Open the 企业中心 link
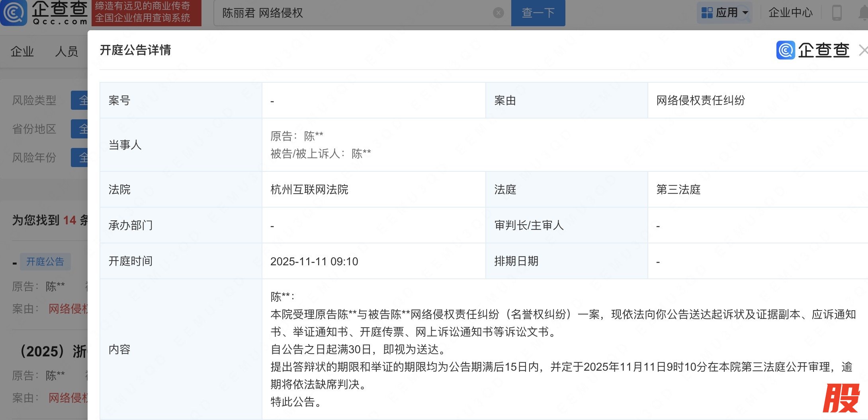The image size is (868, 420). click(x=790, y=13)
